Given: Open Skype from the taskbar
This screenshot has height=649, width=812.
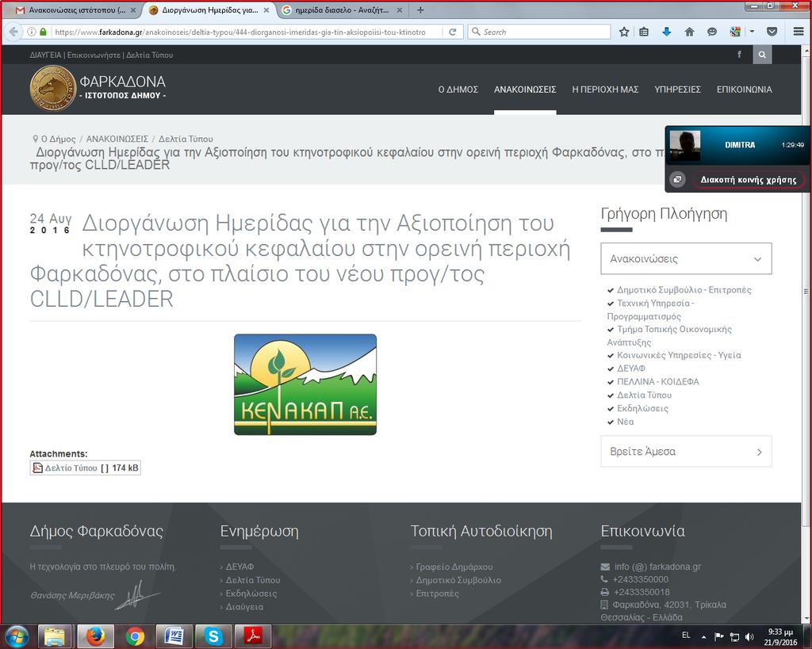Looking at the screenshot, I should coord(213,636).
